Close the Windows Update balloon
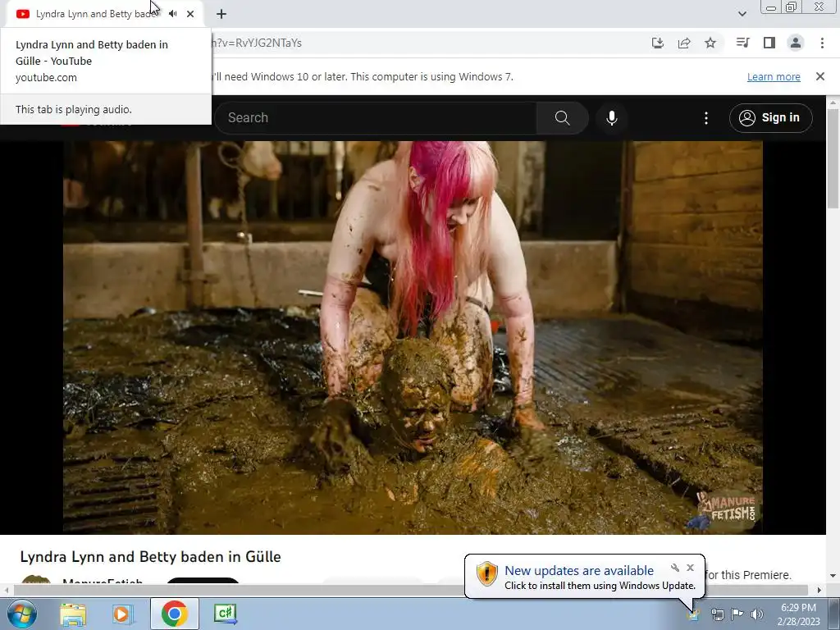This screenshot has height=630, width=840. tap(691, 568)
